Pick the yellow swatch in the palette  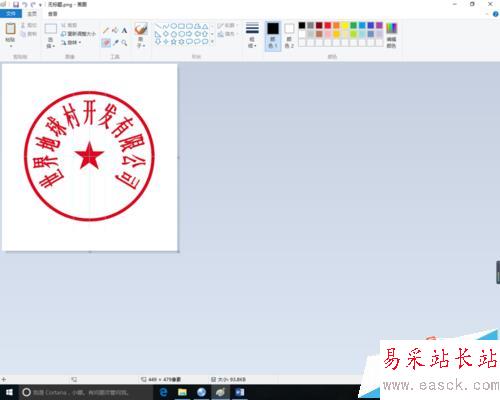(x=345, y=25)
